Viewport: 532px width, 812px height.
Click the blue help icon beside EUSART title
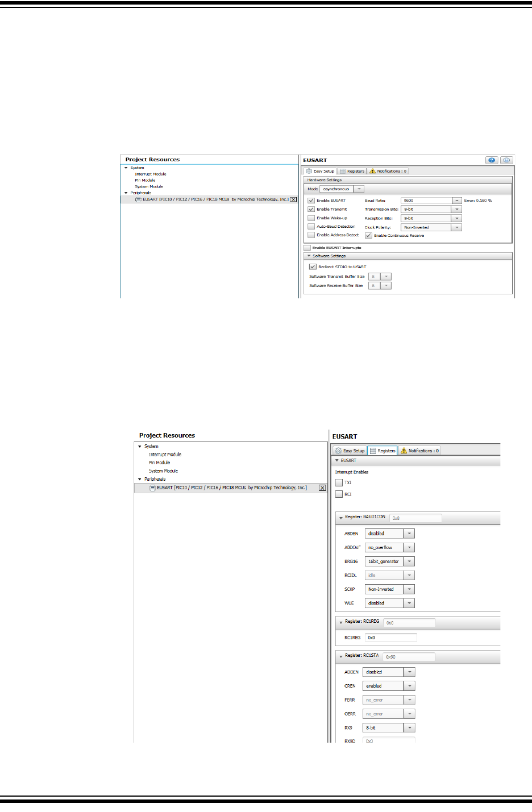pyautogui.click(x=492, y=160)
